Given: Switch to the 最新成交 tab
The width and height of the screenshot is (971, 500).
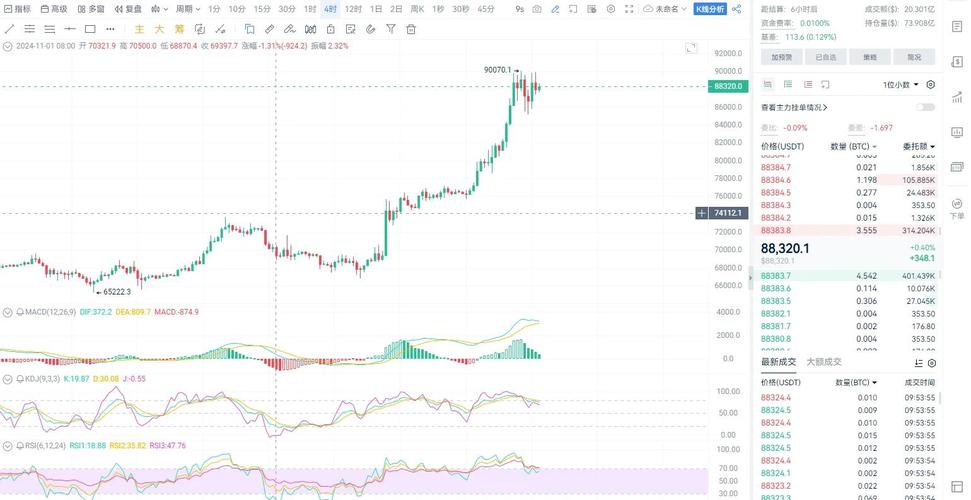Looking at the screenshot, I should (x=778, y=362).
